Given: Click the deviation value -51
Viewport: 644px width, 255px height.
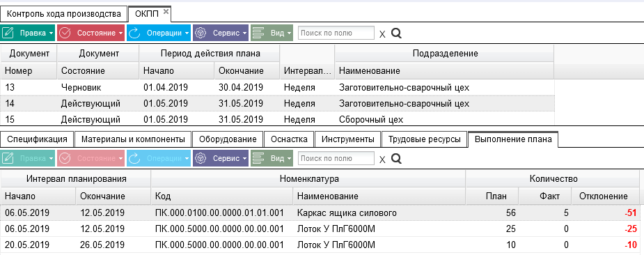Looking at the screenshot, I should tap(630, 213).
